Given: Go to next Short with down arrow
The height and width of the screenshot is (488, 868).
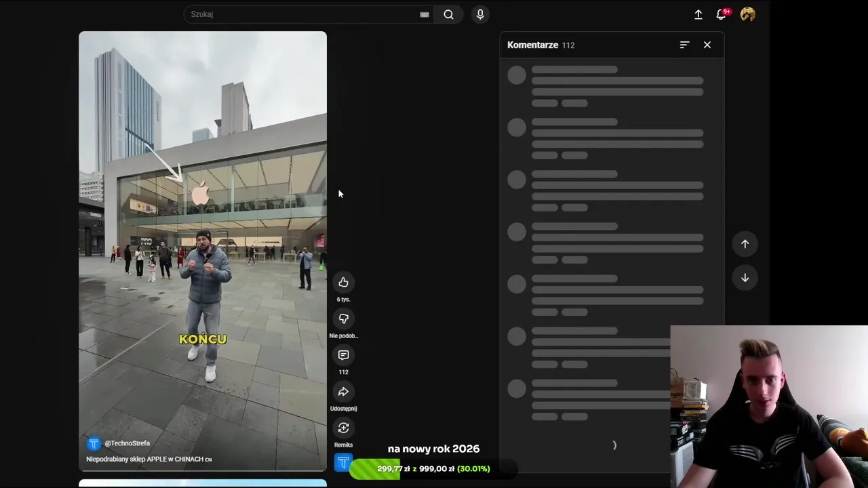Looking at the screenshot, I should pyautogui.click(x=745, y=278).
